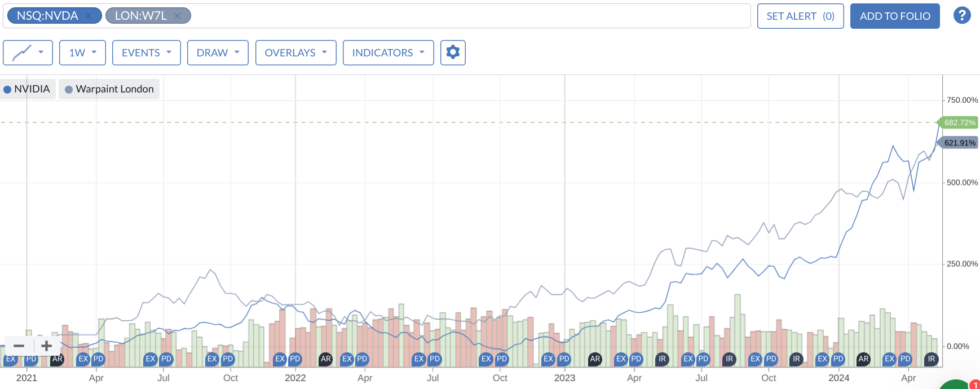Open EX marker just before Apr 2022
The height and width of the screenshot is (389, 980).
pos(347,359)
